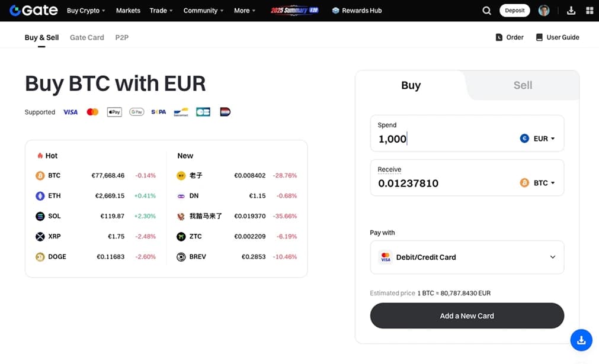The image size is (599, 364).
Task: Switch to the Sell tab
Action: pos(522,85)
